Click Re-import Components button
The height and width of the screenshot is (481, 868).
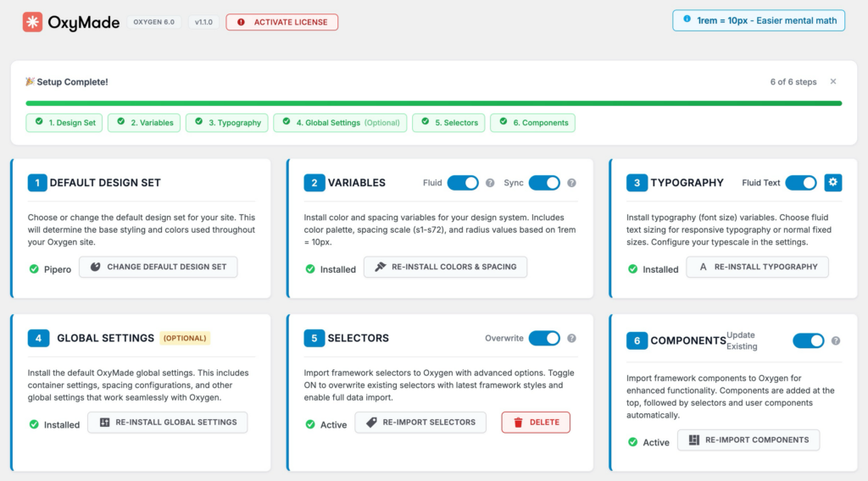pyautogui.click(x=748, y=440)
